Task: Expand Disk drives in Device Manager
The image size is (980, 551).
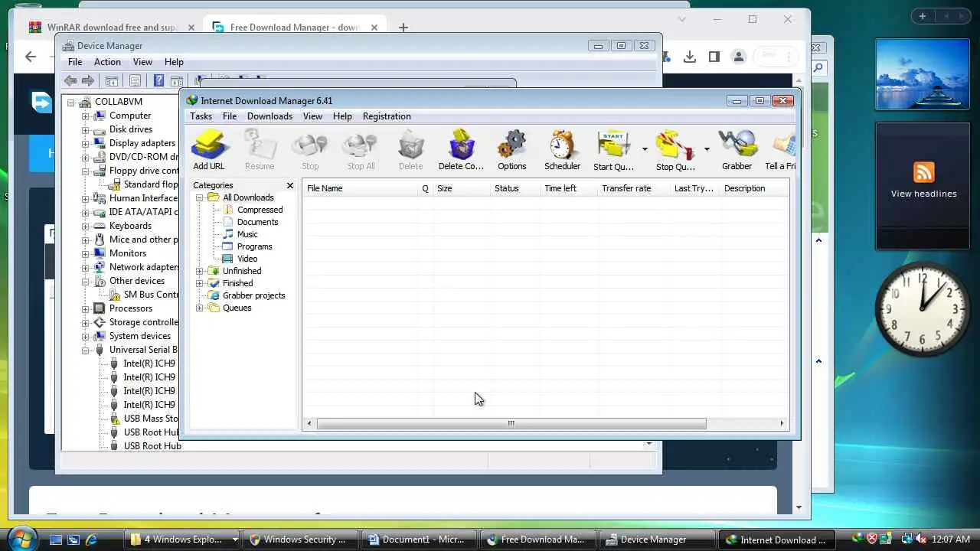Action: coord(86,129)
